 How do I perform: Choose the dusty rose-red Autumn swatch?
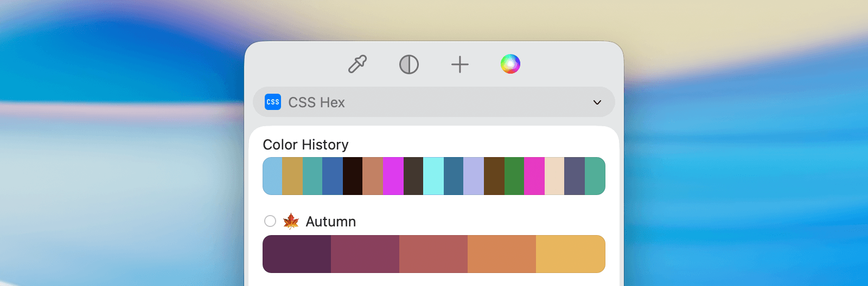point(433,254)
